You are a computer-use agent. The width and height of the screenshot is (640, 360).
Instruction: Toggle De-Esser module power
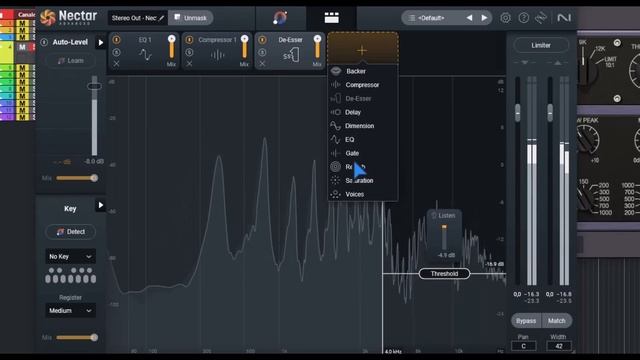(262, 40)
